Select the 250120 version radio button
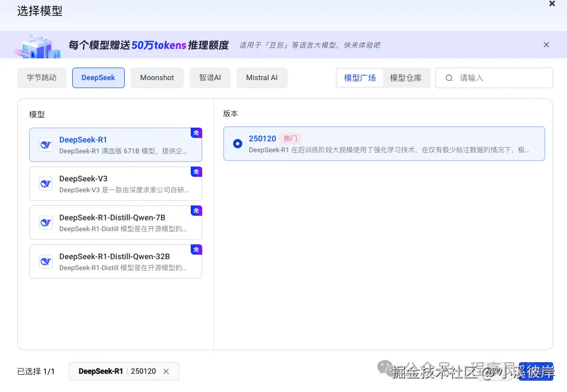The height and width of the screenshot is (392, 567). click(238, 144)
